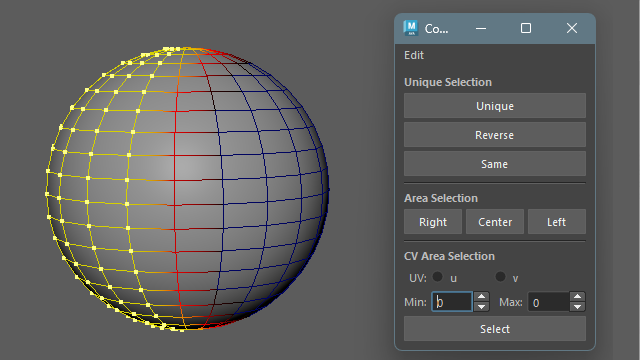Click the Unique button
The width and height of the screenshot is (640, 360).
point(495,106)
